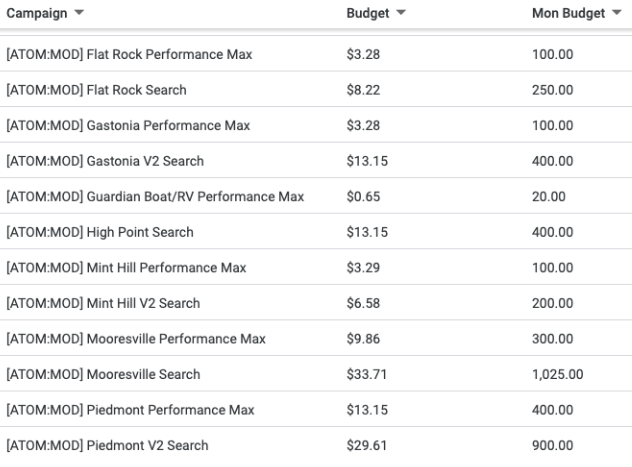This screenshot has height=467, width=632.
Task: Click the Gastonia Performance Max campaign name
Action: click(128, 125)
